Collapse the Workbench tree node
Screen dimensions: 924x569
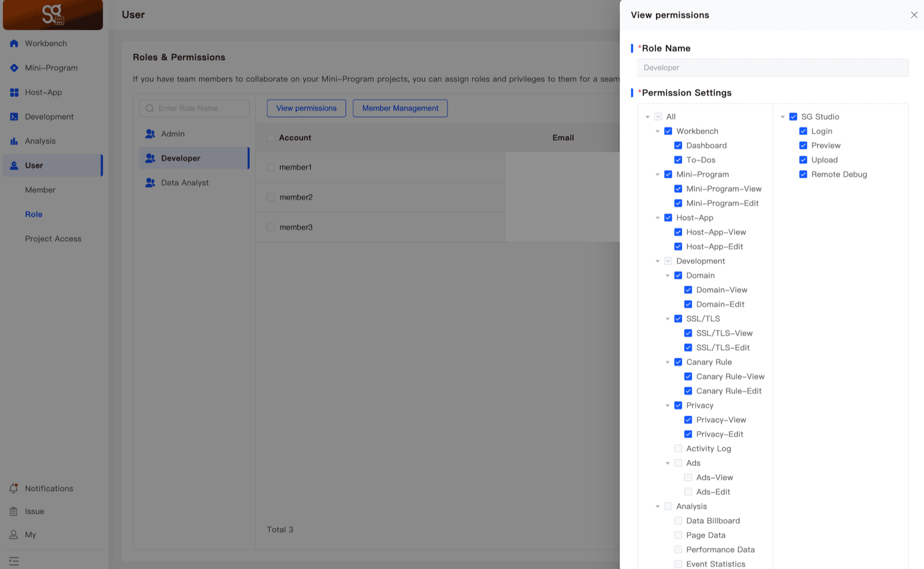658,132
